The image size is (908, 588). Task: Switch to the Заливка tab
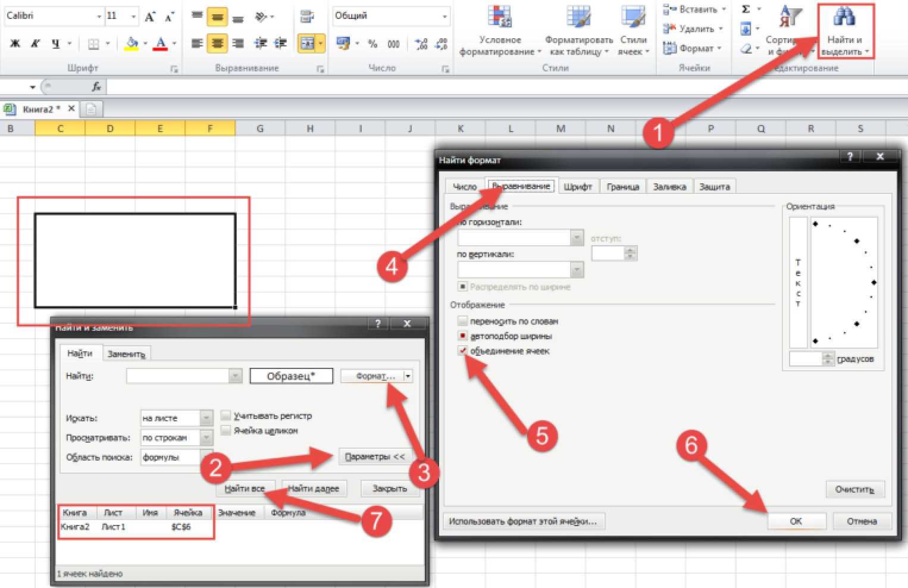pyautogui.click(x=669, y=186)
